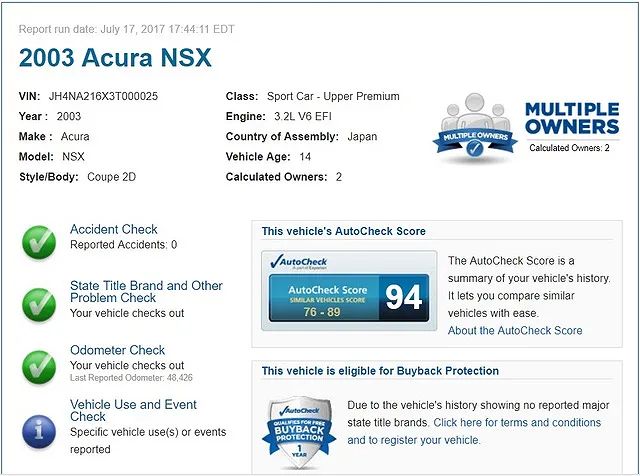Click Reported Accidents: 0 text

coord(123,245)
